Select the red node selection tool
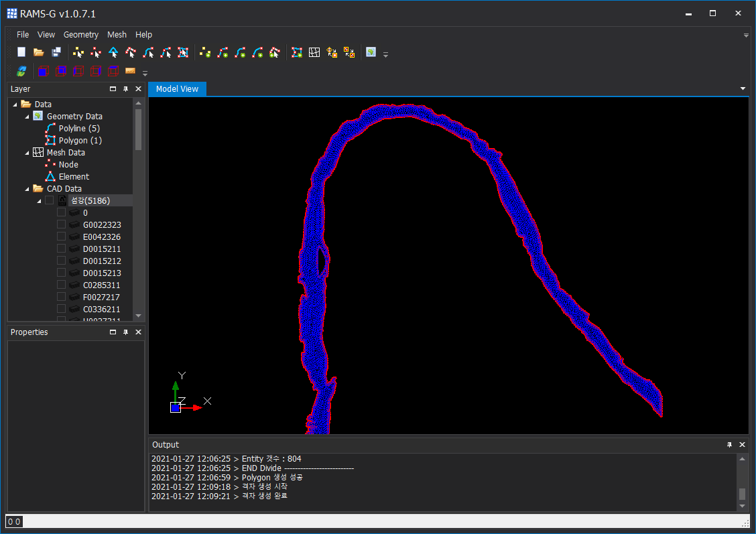756x534 pixels. tap(95, 52)
